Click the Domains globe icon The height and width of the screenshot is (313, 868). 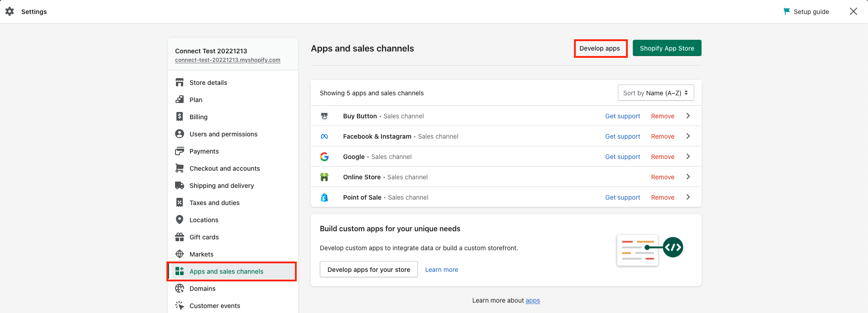[x=180, y=288]
